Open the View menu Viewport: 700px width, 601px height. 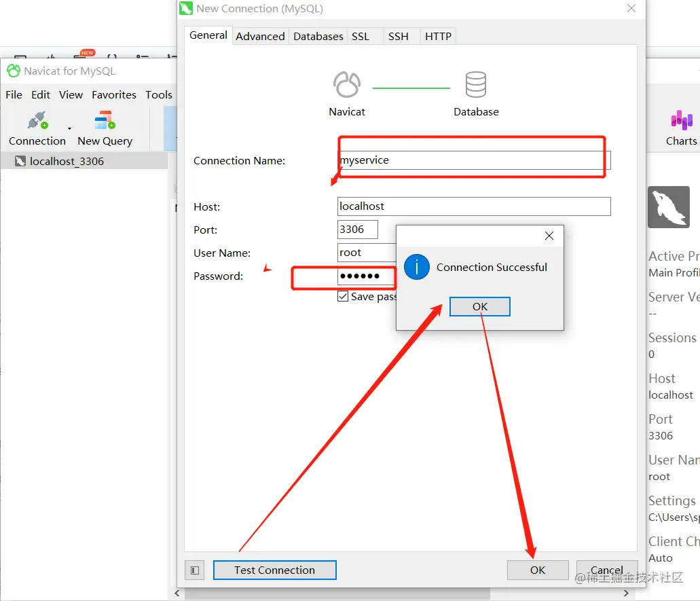pos(71,94)
